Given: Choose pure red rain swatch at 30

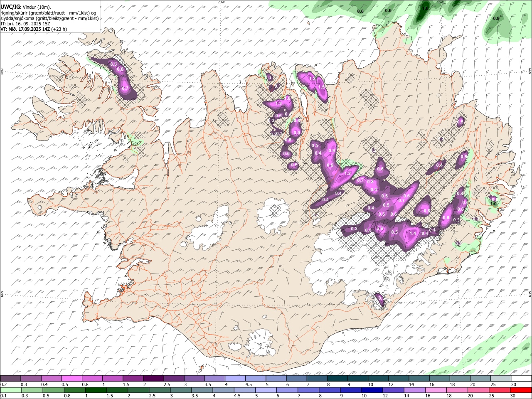Looking at the screenshot, I should click(x=520, y=390).
